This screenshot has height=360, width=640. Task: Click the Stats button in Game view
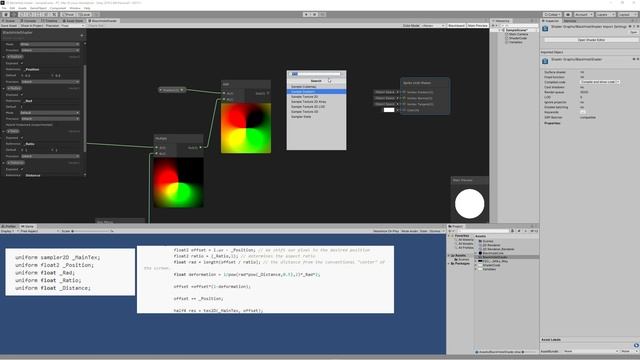point(423,231)
